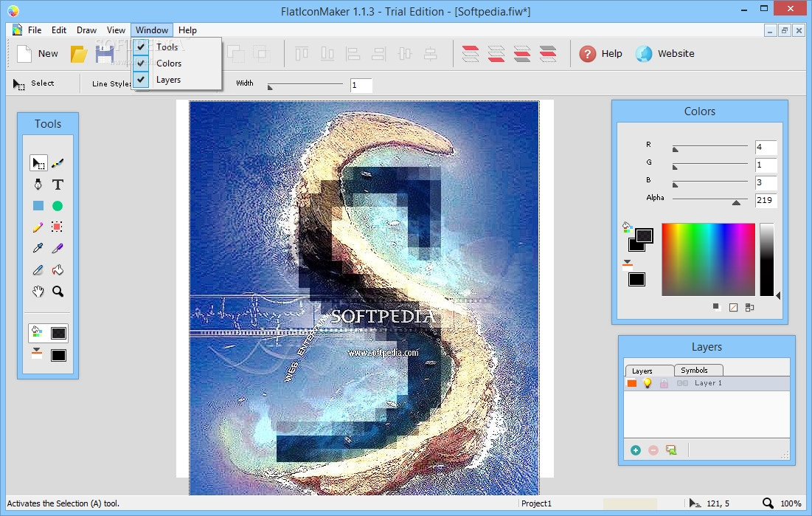Click the R value input field
This screenshot has height=516, width=812.
pyautogui.click(x=766, y=148)
